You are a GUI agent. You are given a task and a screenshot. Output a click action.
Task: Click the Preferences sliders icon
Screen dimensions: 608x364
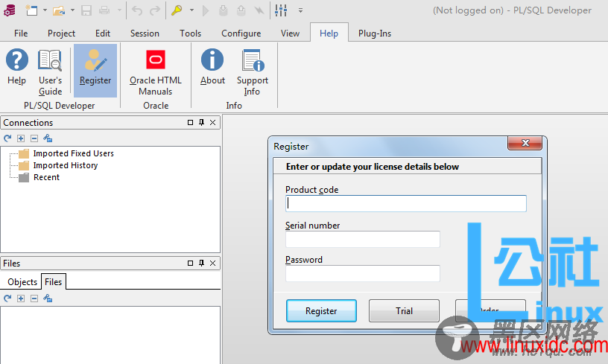pyautogui.click(x=281, y=10)
